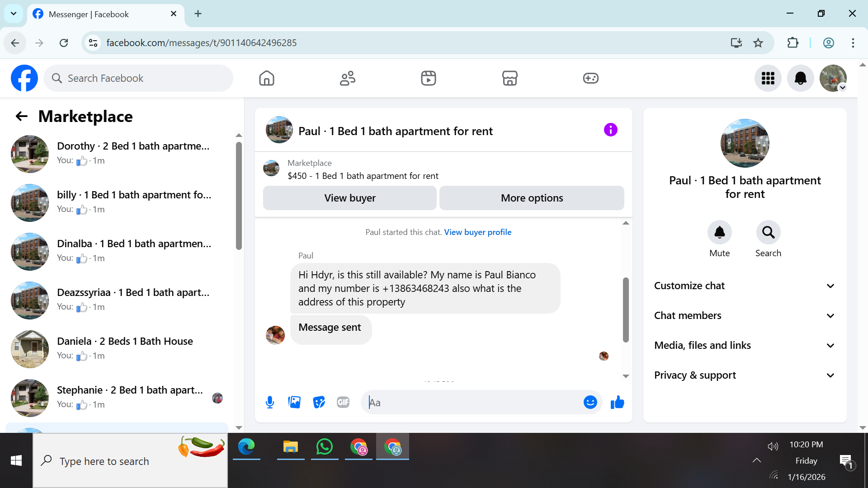Send a thumbs-up like
Screen dimensions: 868x488
tap(617, 402)
